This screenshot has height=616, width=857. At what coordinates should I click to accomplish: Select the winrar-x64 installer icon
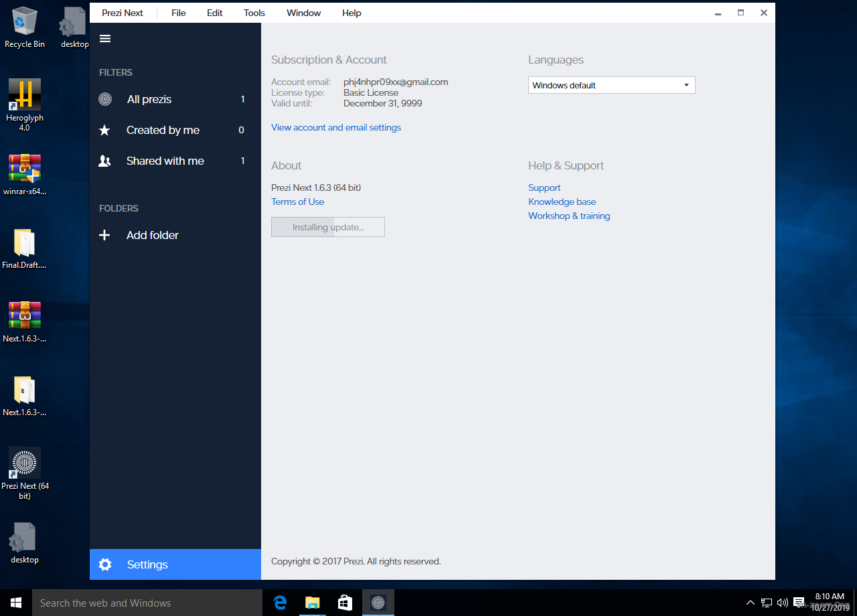coord(25,175)
